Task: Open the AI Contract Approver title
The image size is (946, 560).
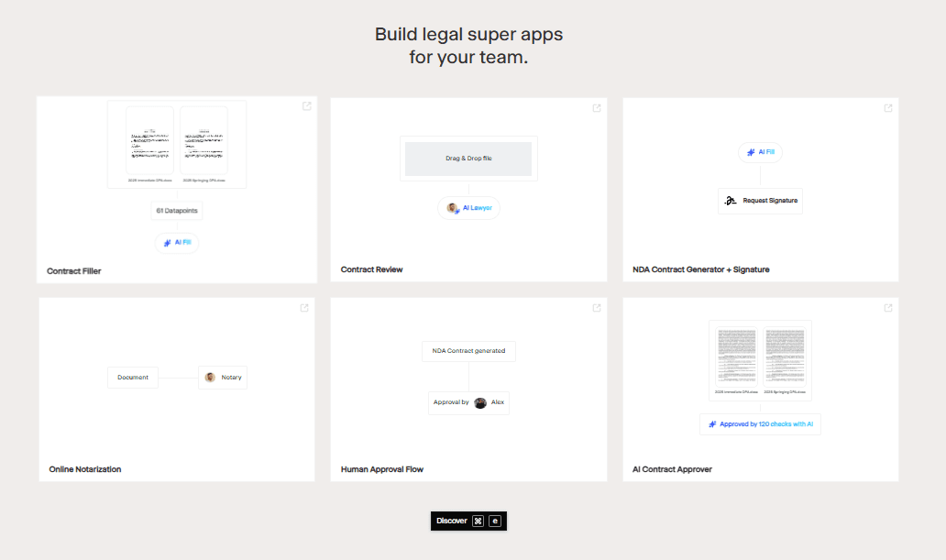Action: [672, 469]
